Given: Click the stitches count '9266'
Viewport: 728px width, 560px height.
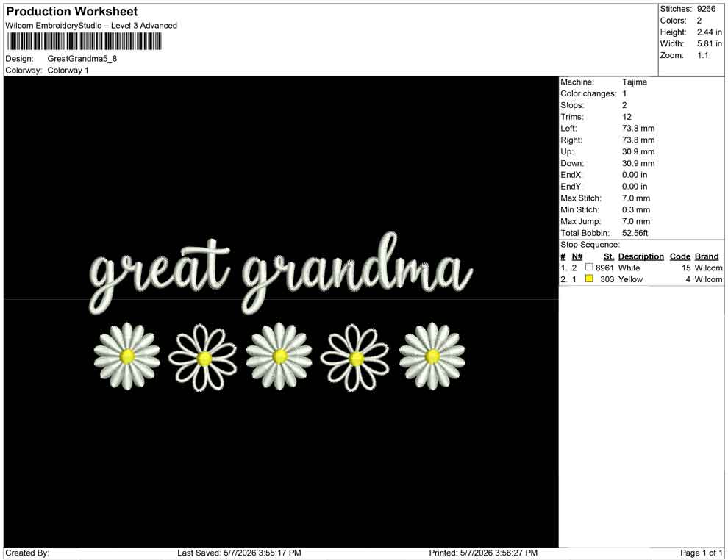Looking at the screenshot, I should click(x=706, y=9).
